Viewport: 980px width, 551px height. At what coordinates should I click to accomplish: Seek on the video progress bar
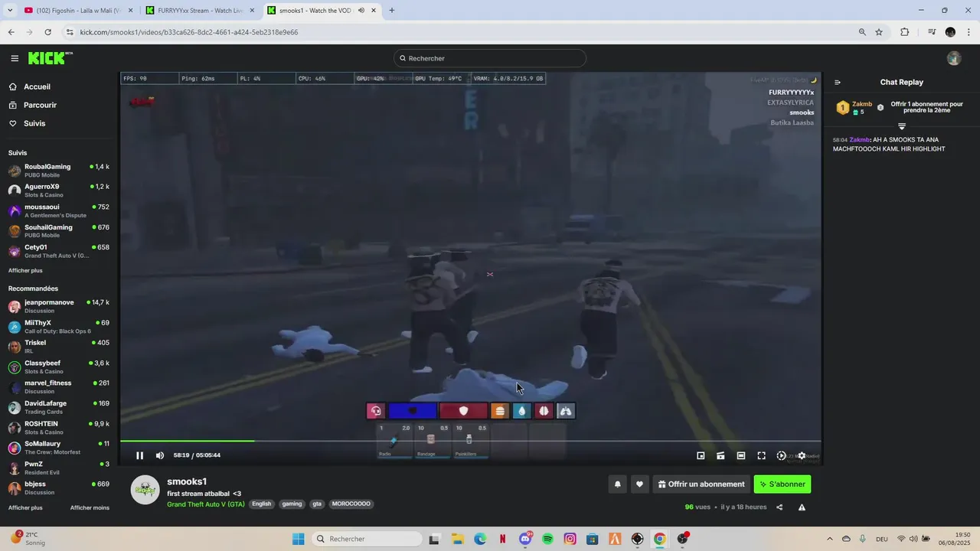(x=470, y=441)
